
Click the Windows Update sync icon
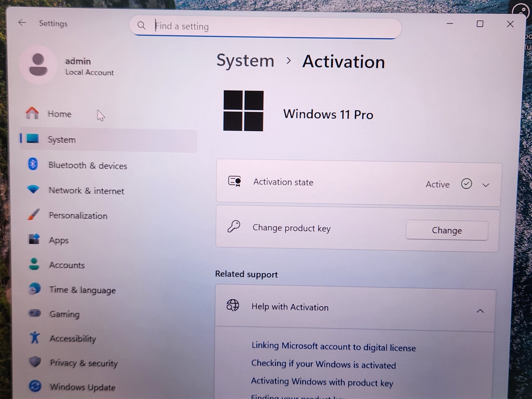point(35,386)
